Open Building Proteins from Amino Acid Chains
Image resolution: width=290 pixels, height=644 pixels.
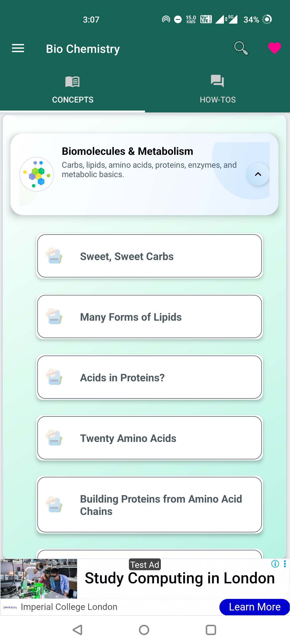click(x=150, y=505)
